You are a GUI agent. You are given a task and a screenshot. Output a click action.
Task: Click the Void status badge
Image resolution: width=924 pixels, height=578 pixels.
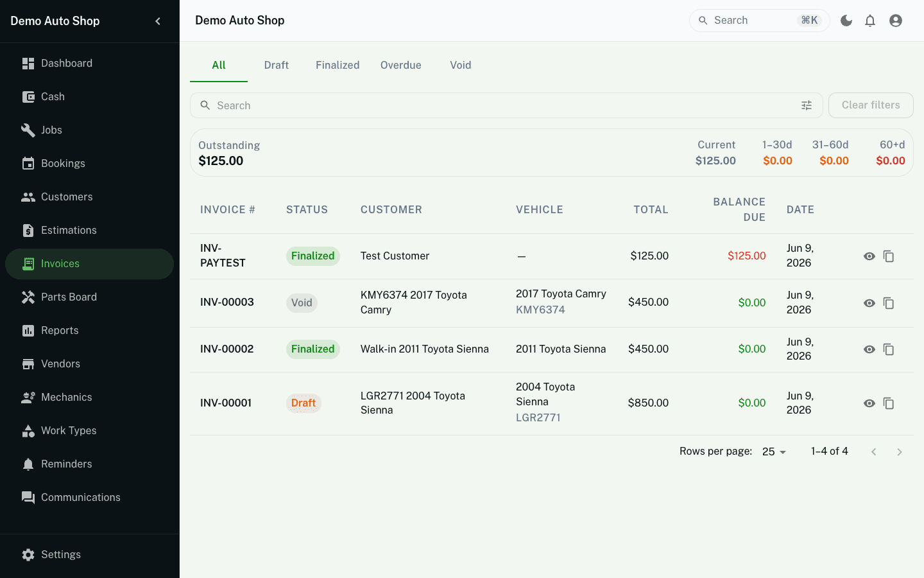[x=302, y=303]
